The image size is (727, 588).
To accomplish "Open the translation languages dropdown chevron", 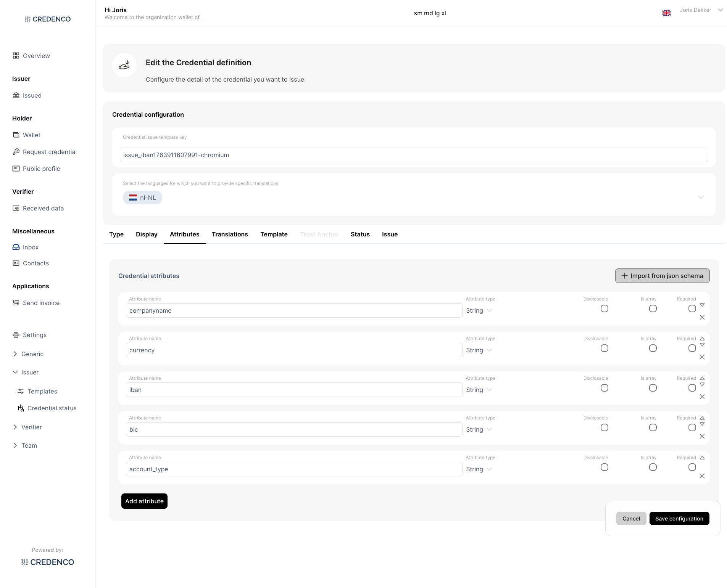I will tap(701, 198).
